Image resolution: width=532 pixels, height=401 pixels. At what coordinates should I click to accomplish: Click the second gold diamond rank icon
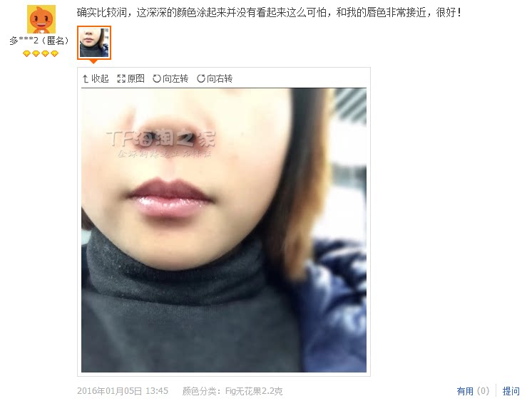[x=36, y=53]
